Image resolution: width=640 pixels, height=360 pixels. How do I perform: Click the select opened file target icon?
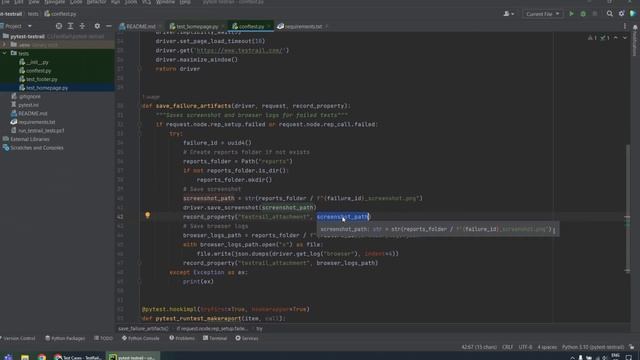(59, 26)
